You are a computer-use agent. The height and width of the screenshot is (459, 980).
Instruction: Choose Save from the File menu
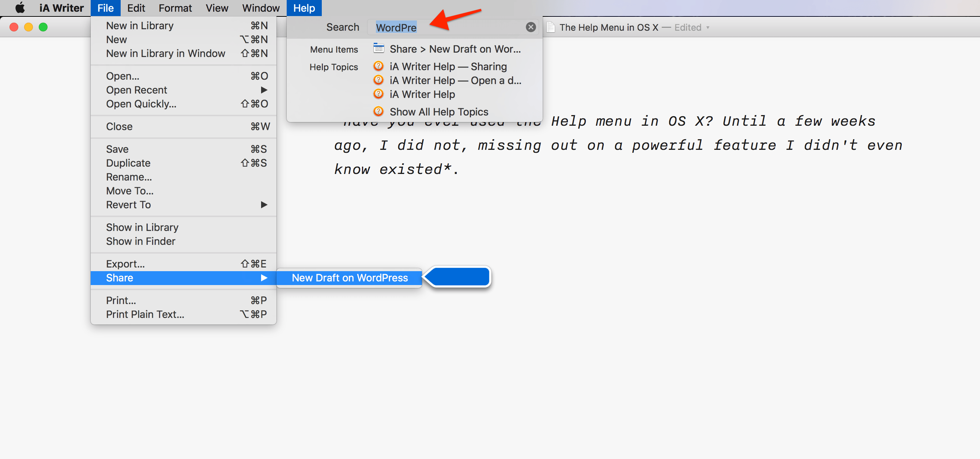tap(183, 149)
